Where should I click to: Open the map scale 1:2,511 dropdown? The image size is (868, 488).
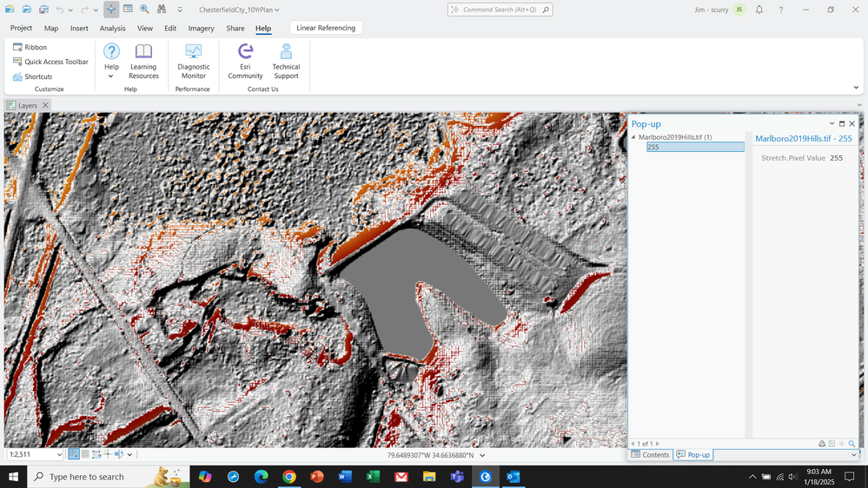tap(59, 454)
